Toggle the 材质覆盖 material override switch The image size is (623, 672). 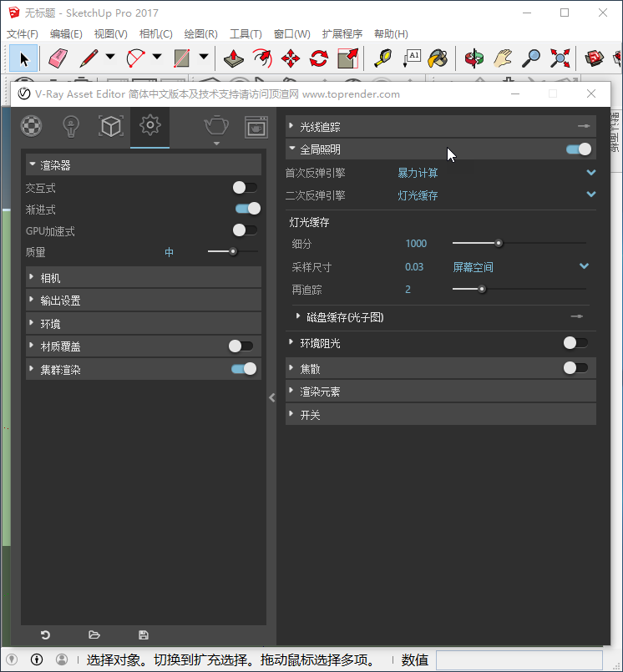[241, 346]
